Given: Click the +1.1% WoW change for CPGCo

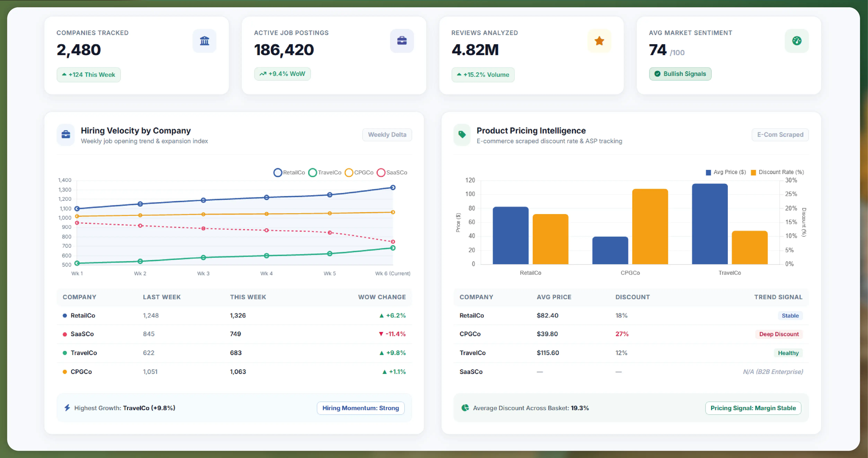Looking at the screenshot, I should point(397,372).
